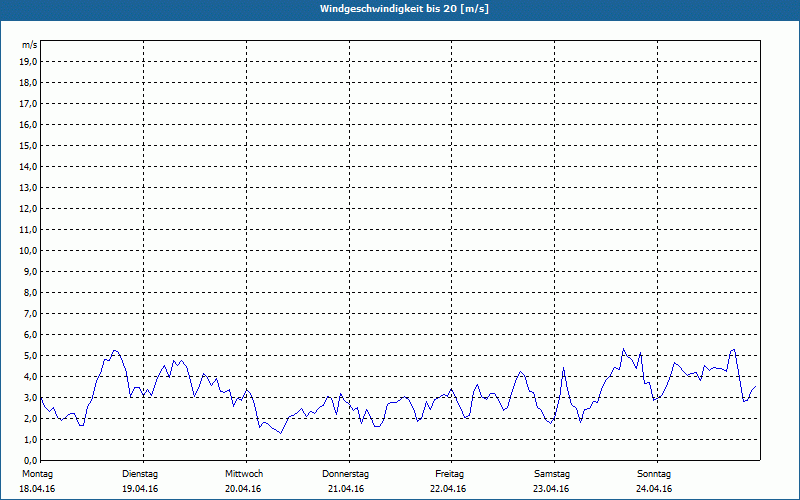This screenshot has height=500, width=800.
Task: Click the 21.04.16 date label
Action: (346, 489)
